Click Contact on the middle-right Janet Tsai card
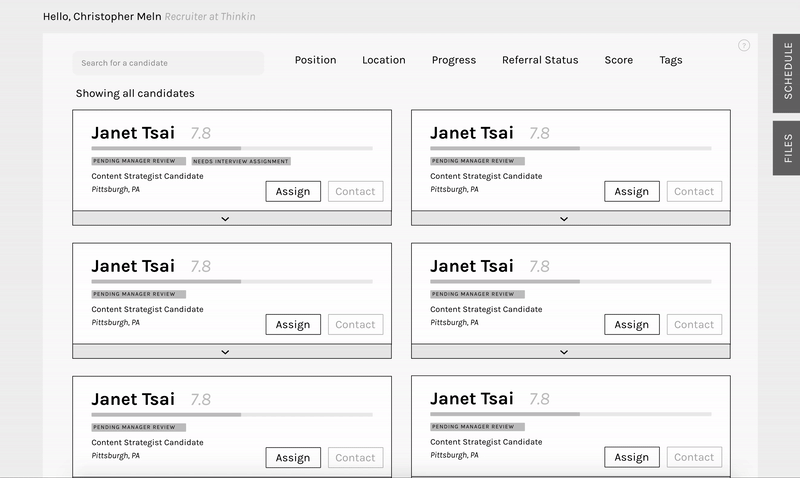Screen dimensions: 800x478 [x=694, y=324]
